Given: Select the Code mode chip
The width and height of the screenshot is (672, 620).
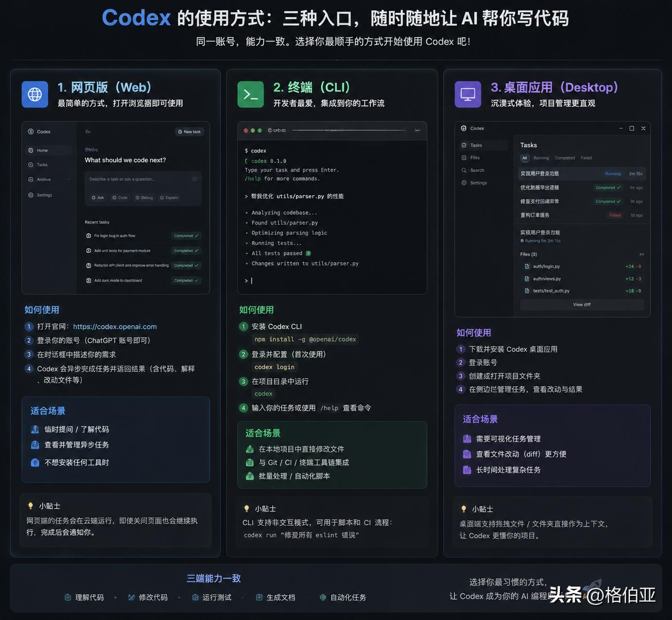Looking at the screenshot, I should 120,198.
